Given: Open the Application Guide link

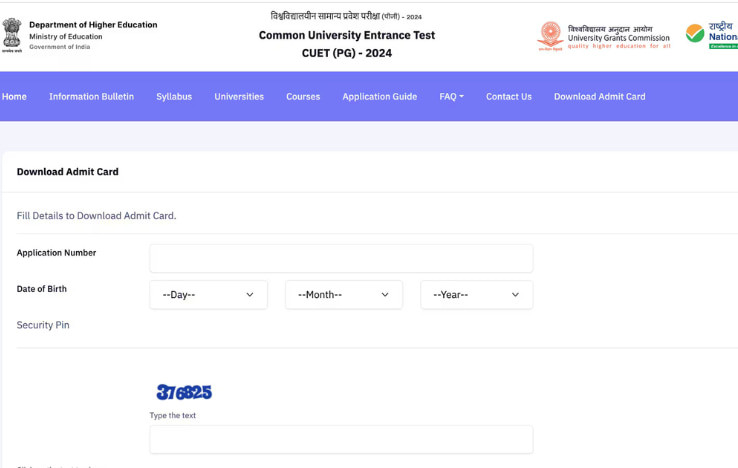Looking at the screenshot, I should coord(380,97).
